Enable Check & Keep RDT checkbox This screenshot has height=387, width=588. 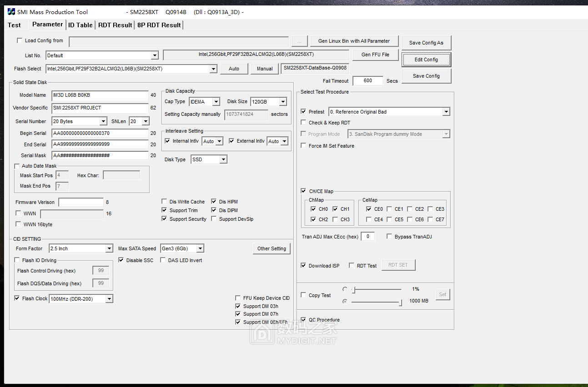pyautogui.click(x=304, y=123)
